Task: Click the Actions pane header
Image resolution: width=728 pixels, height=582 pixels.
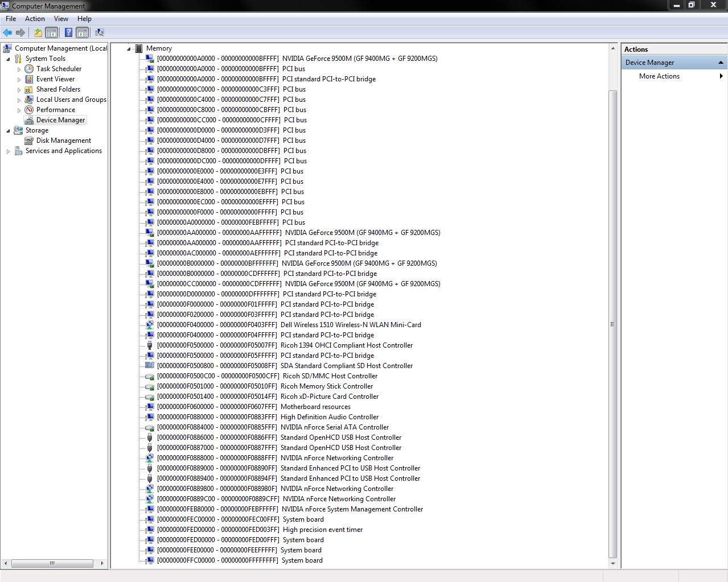Action: pyautogui.click(x=674, y=49)
